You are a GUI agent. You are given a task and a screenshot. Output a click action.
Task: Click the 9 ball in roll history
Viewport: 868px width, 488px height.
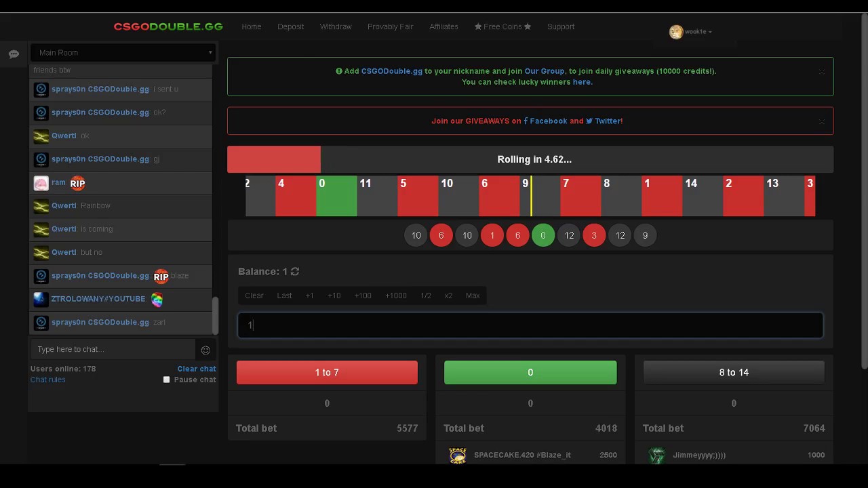[645, 235]
